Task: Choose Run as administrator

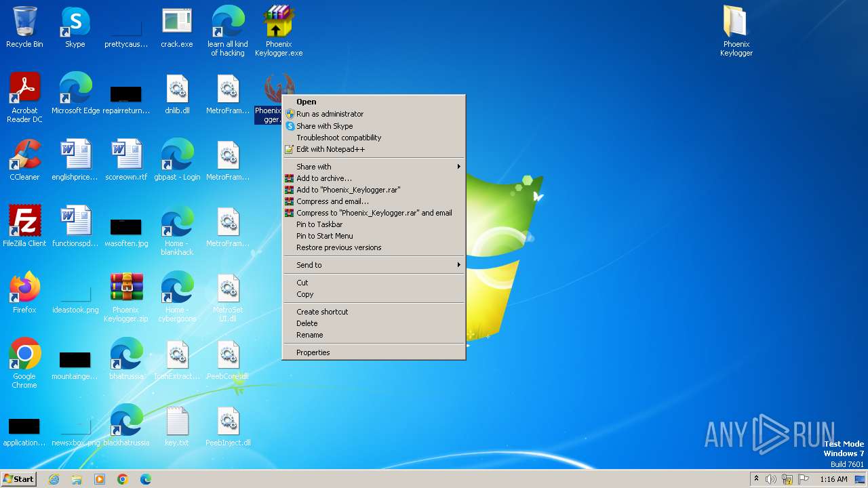Action: [x=374, y=114]
